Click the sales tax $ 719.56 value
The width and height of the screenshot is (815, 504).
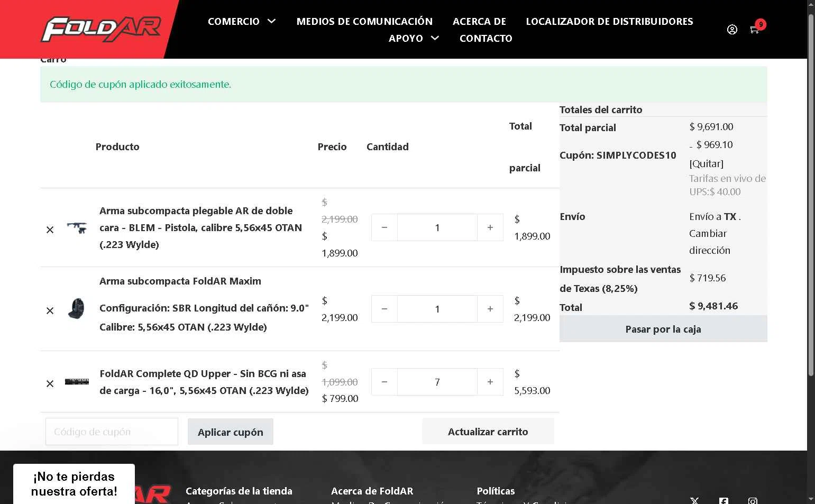pyautogui.click(x=708, y=278)
